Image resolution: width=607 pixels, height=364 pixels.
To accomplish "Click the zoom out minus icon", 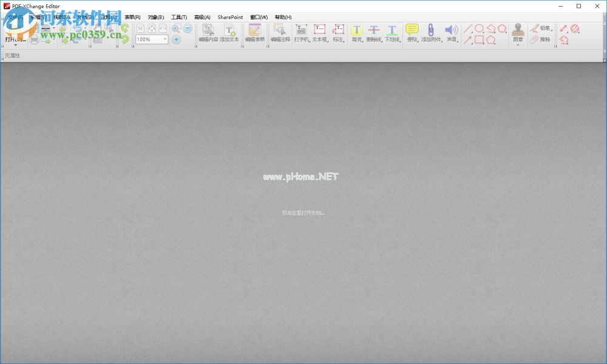I will pos(188,29).
